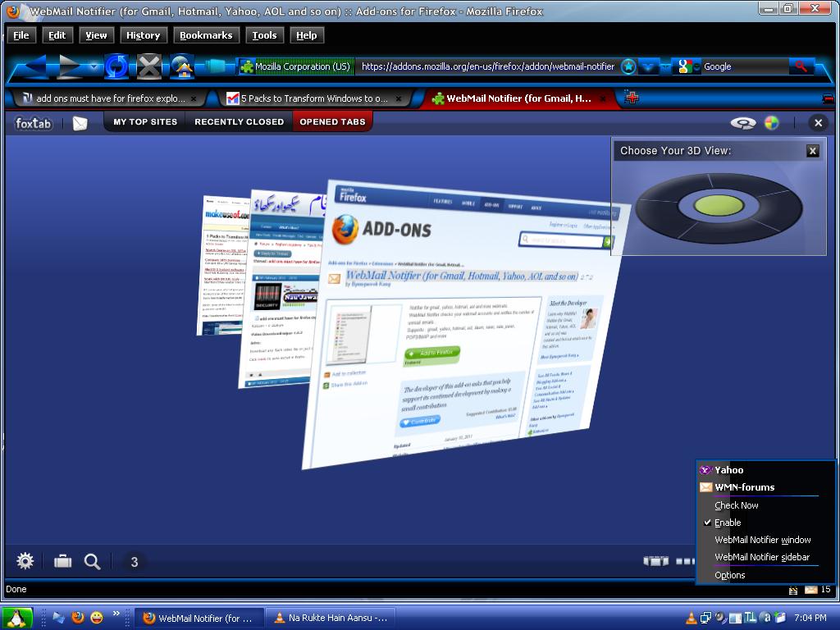Open WebMail Notifier sidebar menu entry
Screen dimensions: 840x630
(x=765, y=557)
